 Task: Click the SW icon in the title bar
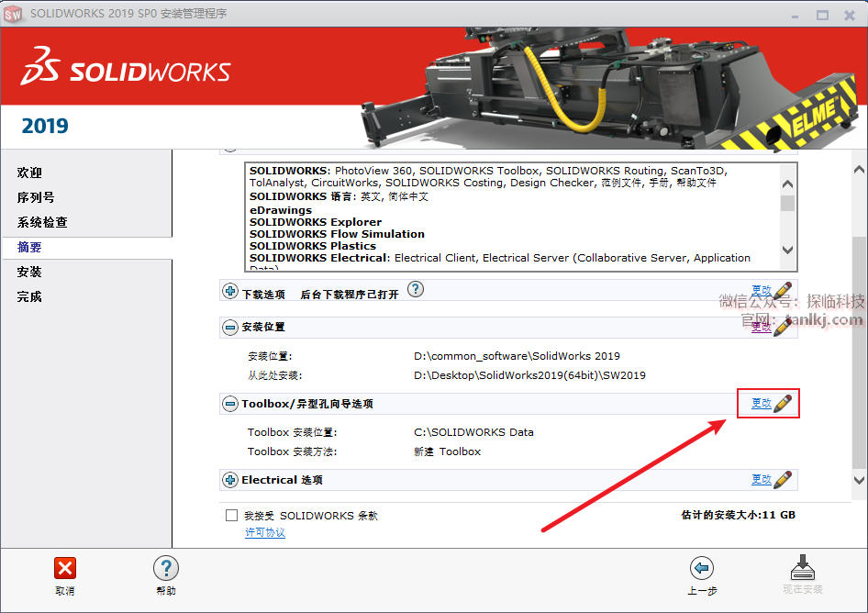13,14
